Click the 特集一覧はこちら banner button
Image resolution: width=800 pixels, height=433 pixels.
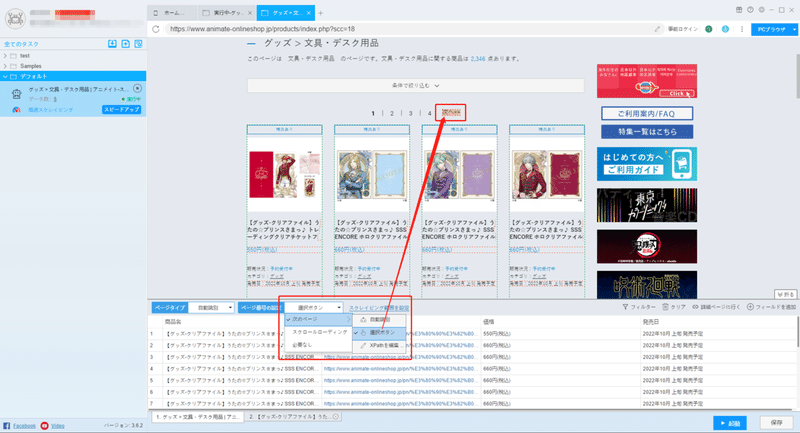(646, 132)
